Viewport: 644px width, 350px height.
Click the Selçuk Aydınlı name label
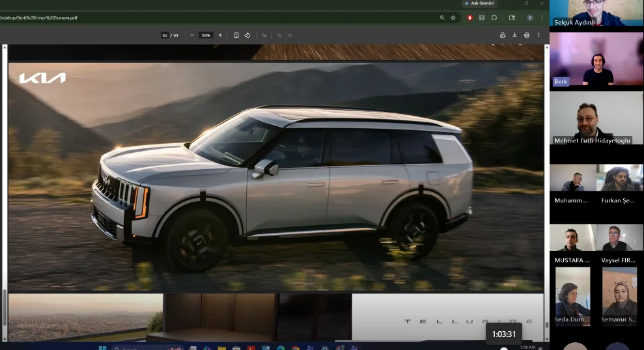(574, 22)
